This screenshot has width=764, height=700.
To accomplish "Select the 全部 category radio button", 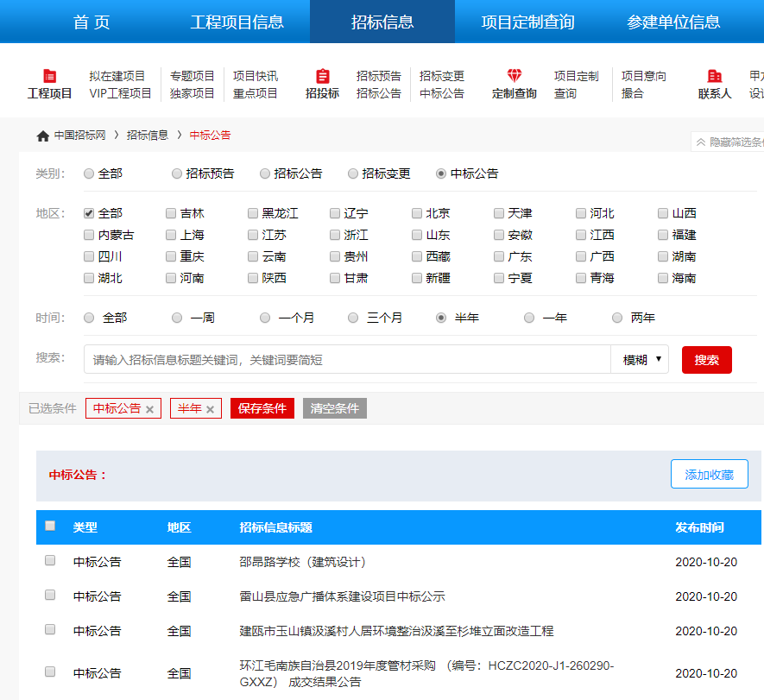I will [x=89, y=173].
